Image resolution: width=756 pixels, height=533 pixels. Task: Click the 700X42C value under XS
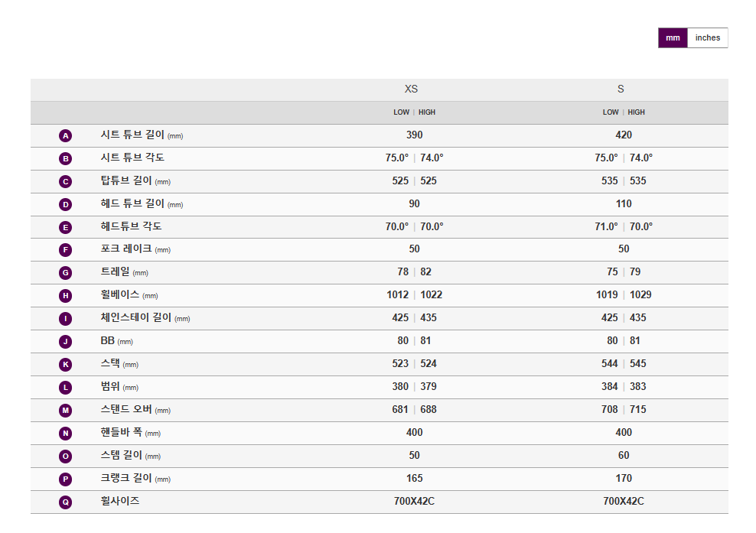(x=414, y=501)
